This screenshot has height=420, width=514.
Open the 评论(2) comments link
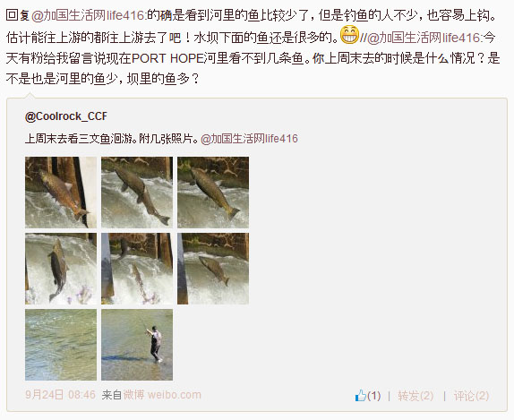click(x=471, y=396)
